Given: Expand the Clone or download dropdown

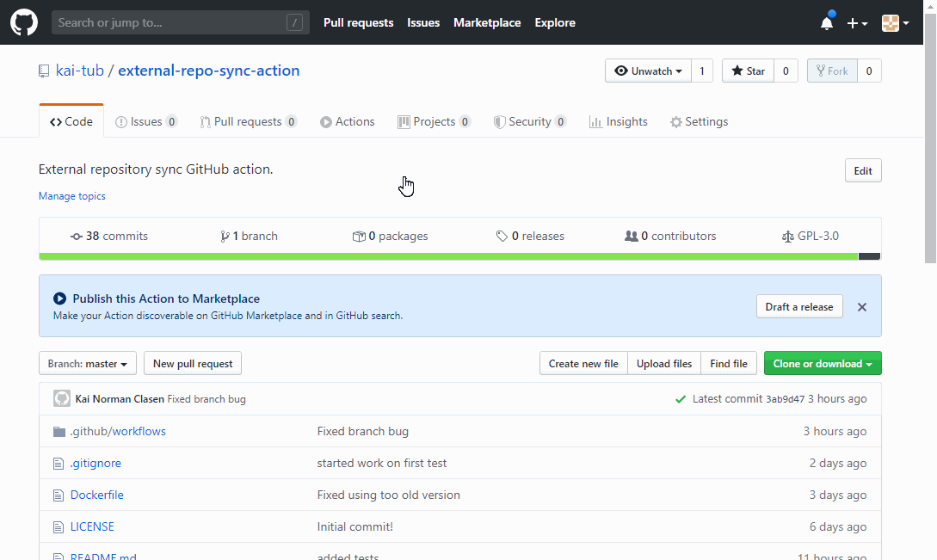Looking at the screenshot, I should pos(822,363).
